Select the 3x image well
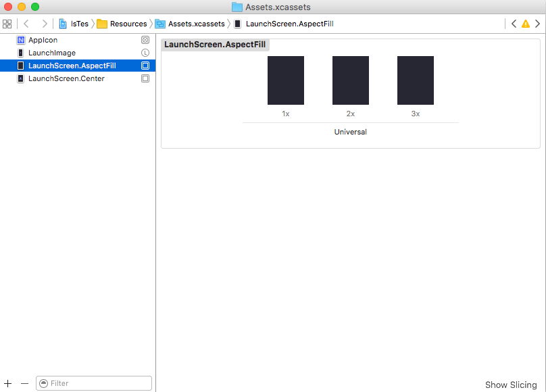The width and height of the screenshot is (546, 392). tap(416, 80)
